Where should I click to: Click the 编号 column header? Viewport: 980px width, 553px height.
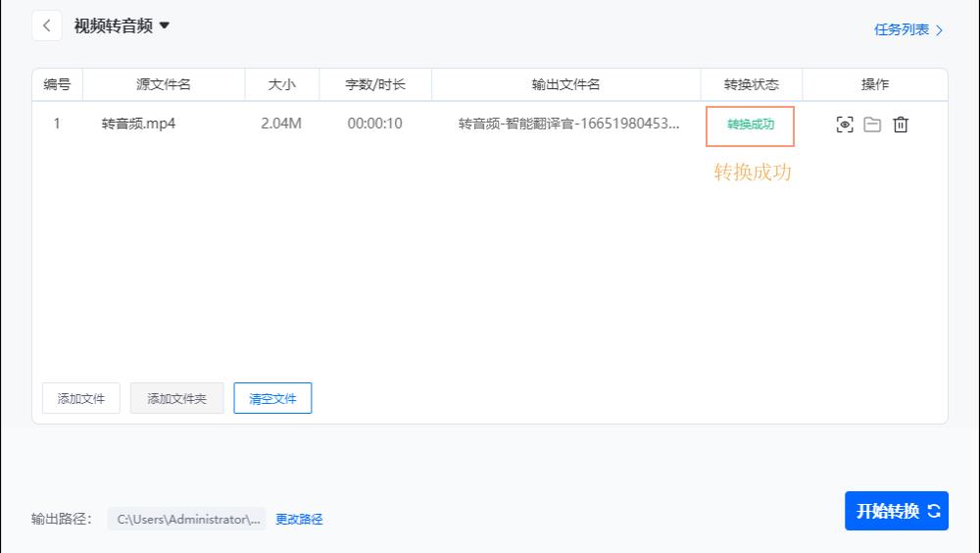(x=57, y=84)
